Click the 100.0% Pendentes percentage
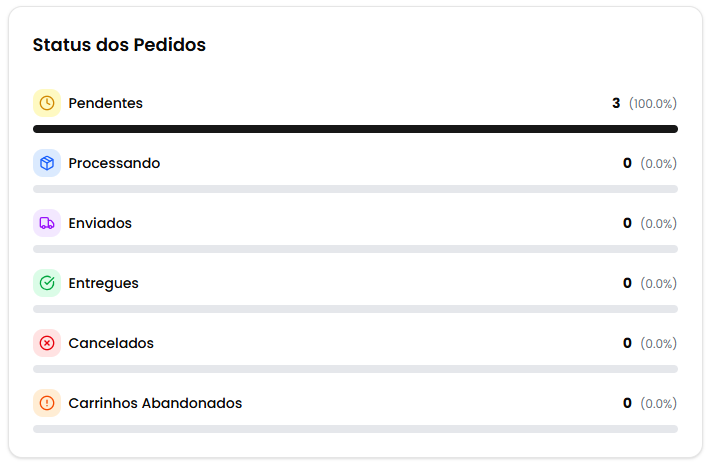Viewport: 712px width, 466px height. click(x=653, y=103)
